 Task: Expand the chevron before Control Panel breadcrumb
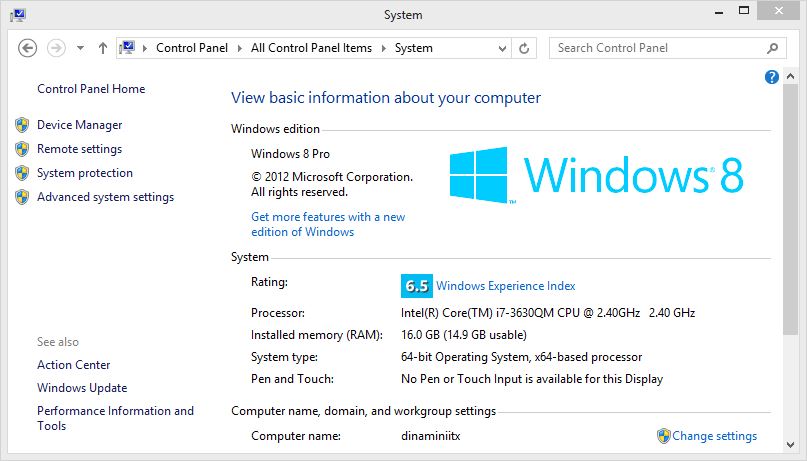click(x=145, y=48)
